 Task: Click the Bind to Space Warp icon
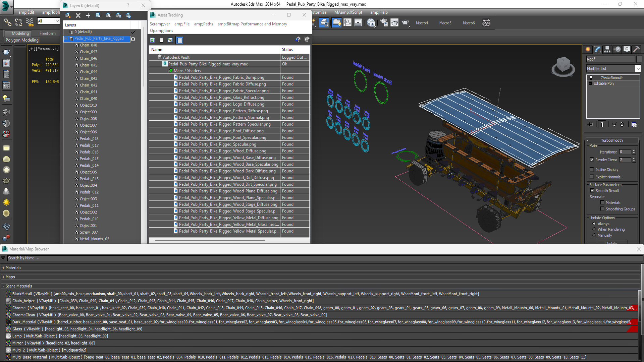pyautogui.click(x=30, y=22)
